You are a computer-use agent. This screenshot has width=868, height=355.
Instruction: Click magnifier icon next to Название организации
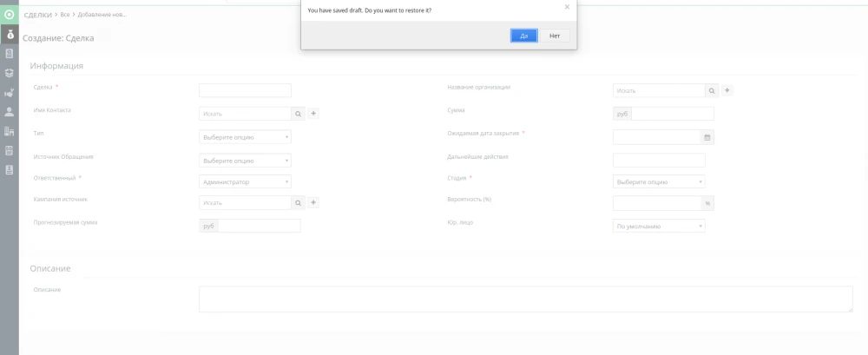coord(712,91)
